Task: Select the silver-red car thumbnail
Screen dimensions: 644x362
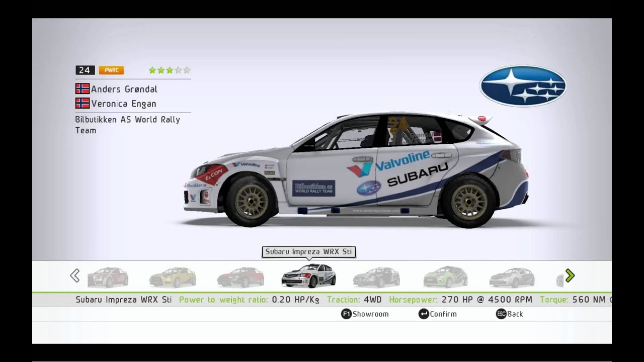Action: point(108,277)
